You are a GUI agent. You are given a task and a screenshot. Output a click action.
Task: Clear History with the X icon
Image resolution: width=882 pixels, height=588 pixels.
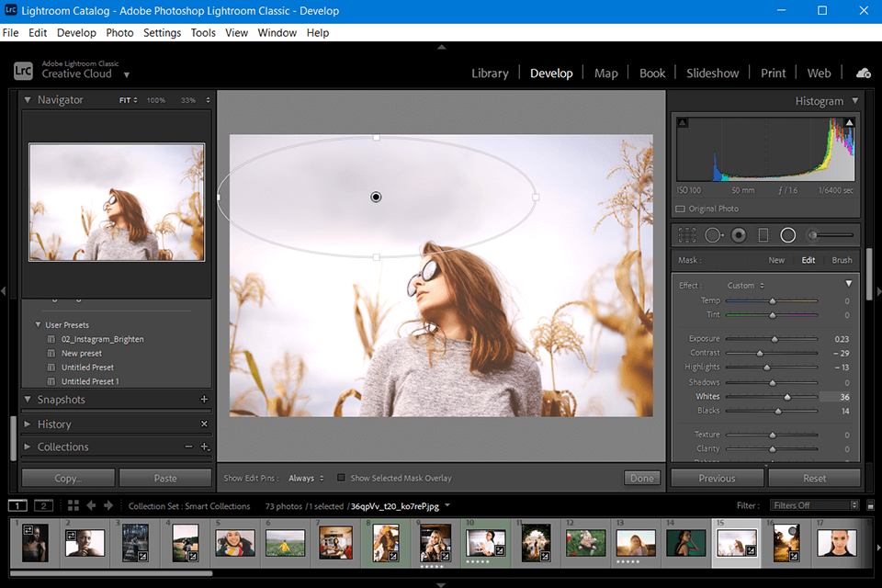click(204, 424)
